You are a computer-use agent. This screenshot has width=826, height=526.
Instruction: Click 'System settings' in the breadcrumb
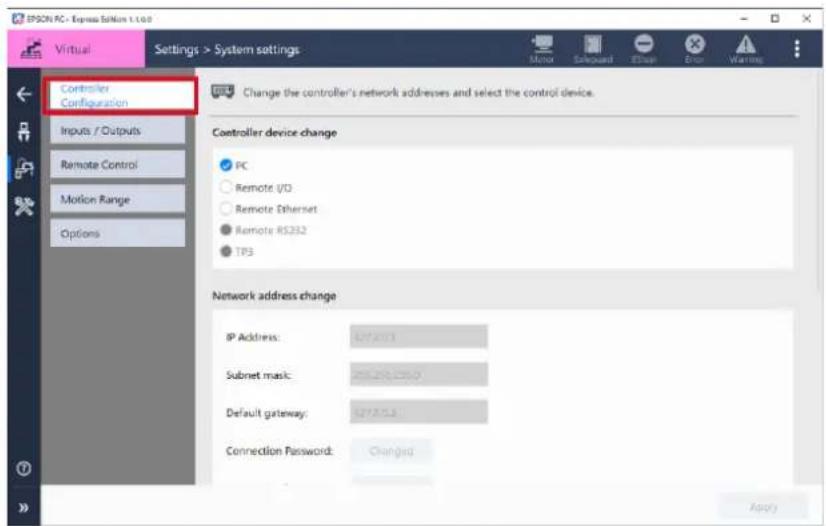tap(257, 49)
